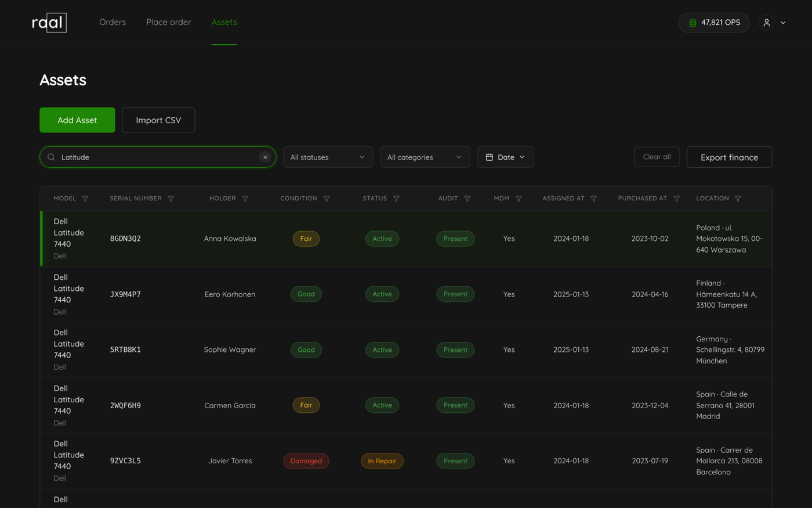The height and width of the screenshot is (508, 812).
Task: Click the München location cell
Action: coord(730,350)
